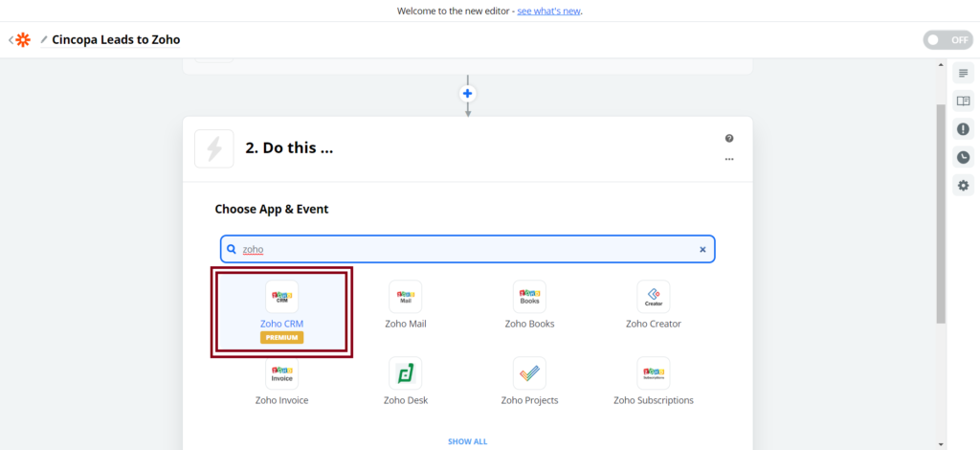The height and width of the screenshot is (450, 980).
Task: Click the vertical scrollbar on the right
Action: 941,211
